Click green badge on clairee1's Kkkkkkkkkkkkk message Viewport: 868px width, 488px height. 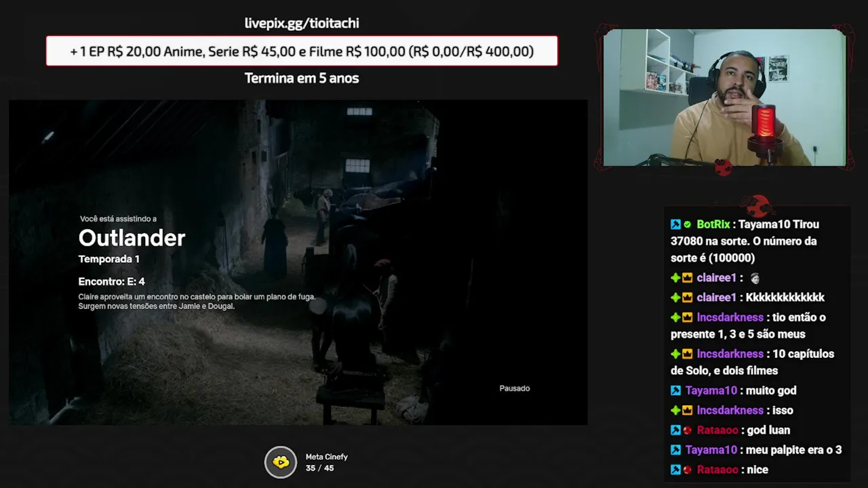point(675,298)
